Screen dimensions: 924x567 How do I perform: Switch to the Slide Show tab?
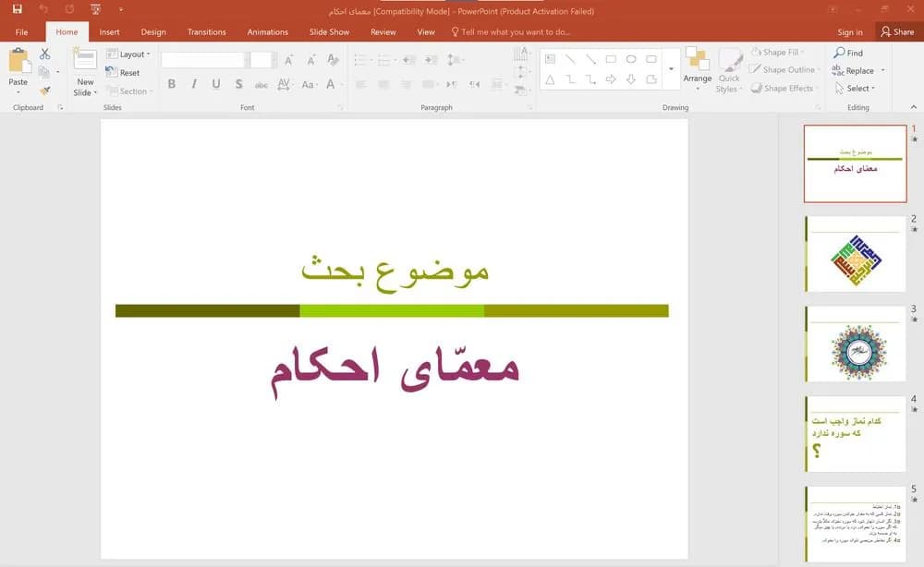click(330, 31)
